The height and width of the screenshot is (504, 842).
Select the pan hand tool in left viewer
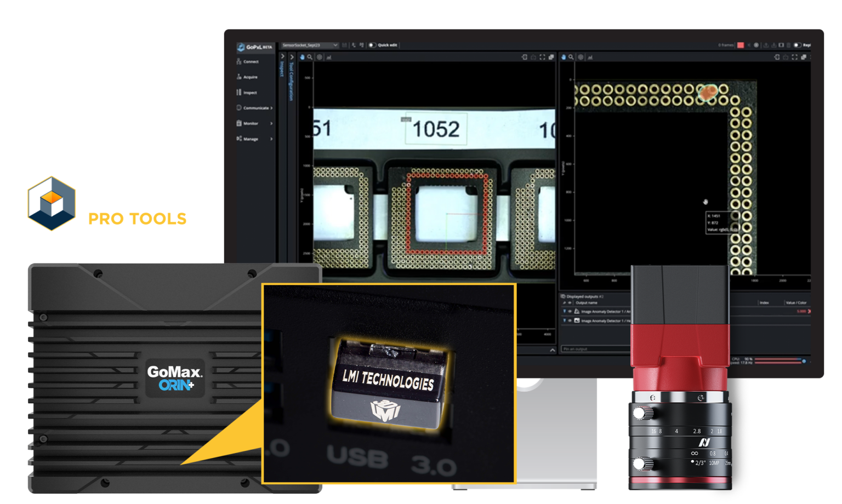coord(302,57)
